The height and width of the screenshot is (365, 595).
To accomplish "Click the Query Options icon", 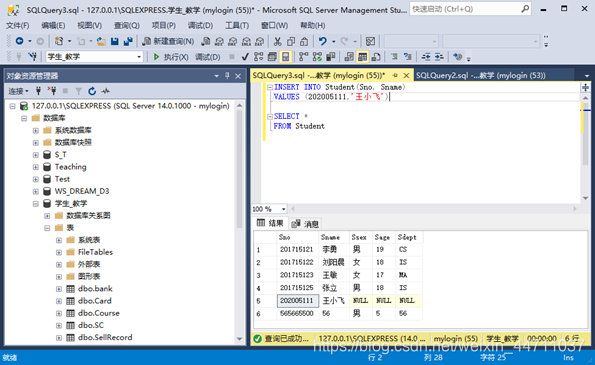I will click(x=272, y=57).
